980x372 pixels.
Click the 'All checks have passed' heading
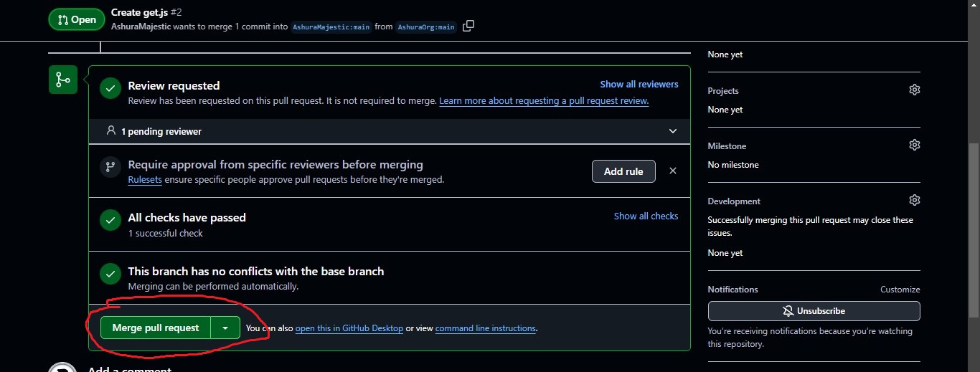pyautogui.click(x=187, y=217)
